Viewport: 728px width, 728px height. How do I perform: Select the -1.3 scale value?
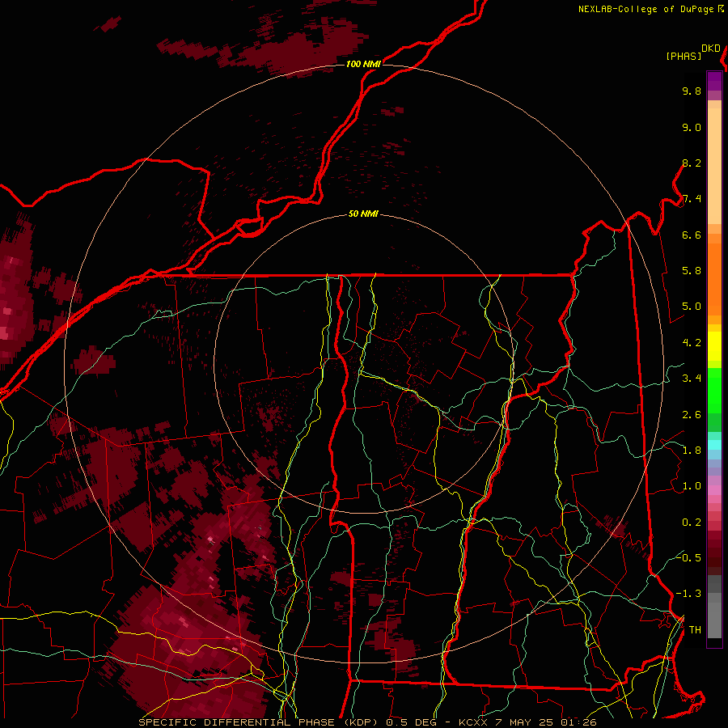tap(688, 594)
